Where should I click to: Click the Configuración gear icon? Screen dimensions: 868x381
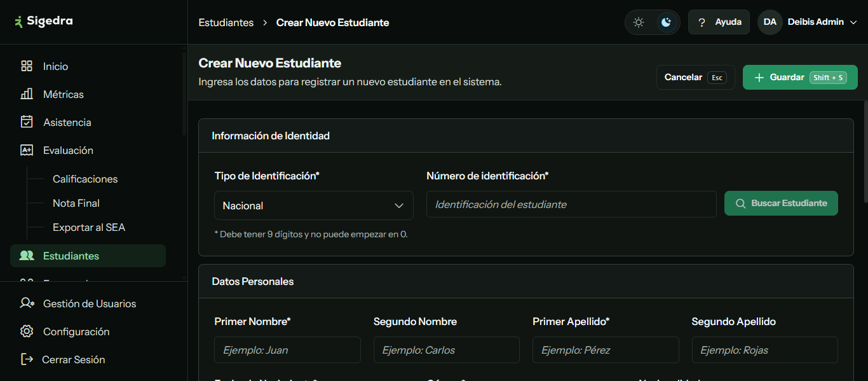tap(27, 331)
